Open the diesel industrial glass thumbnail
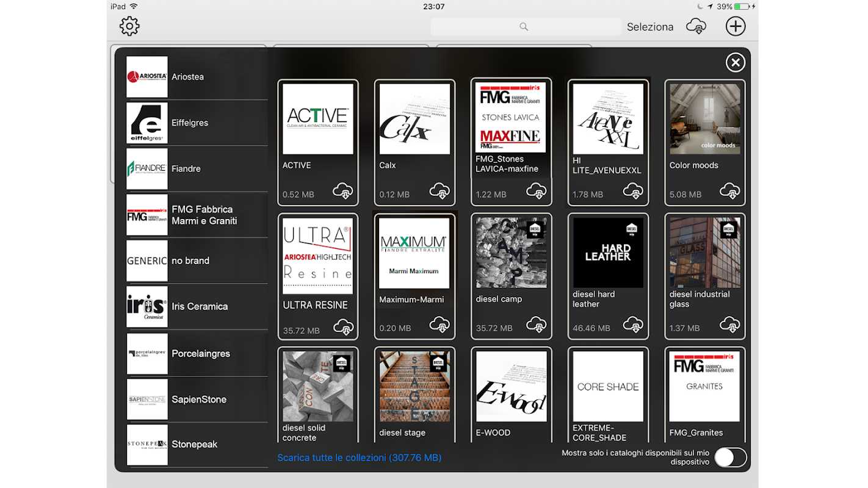This screenshot has width=868, height=488. [x=705, y=253]
